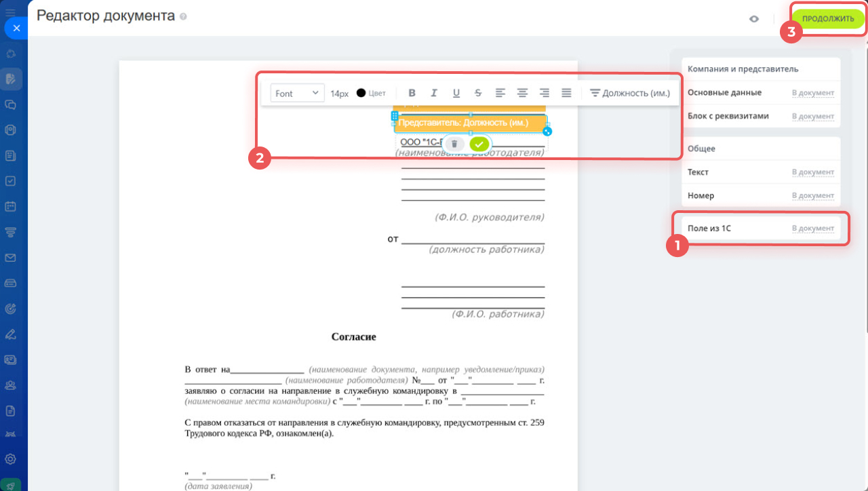868x491 pixels.
Task: Toggle document preview eye icon
Action: [754, 19]
